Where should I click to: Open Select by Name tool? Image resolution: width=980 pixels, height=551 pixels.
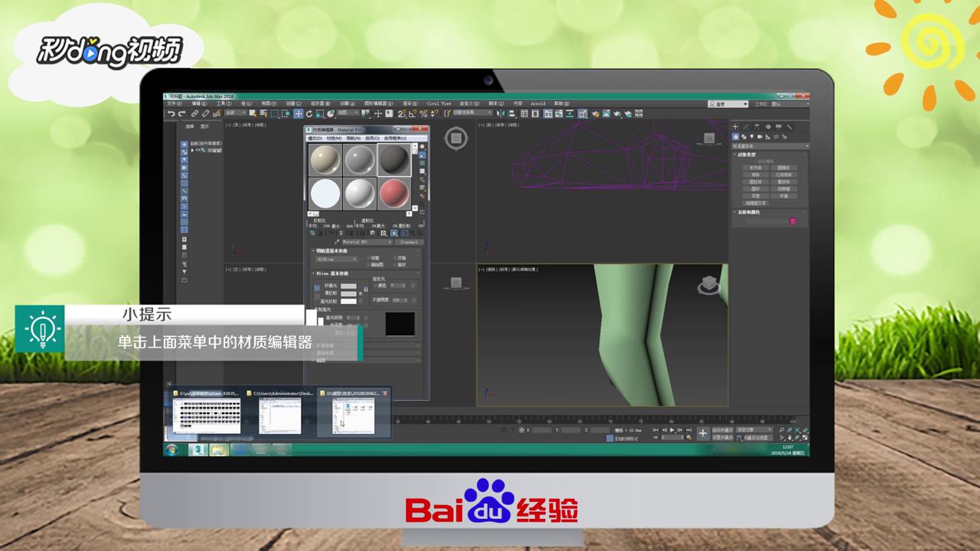pos(263,113)
